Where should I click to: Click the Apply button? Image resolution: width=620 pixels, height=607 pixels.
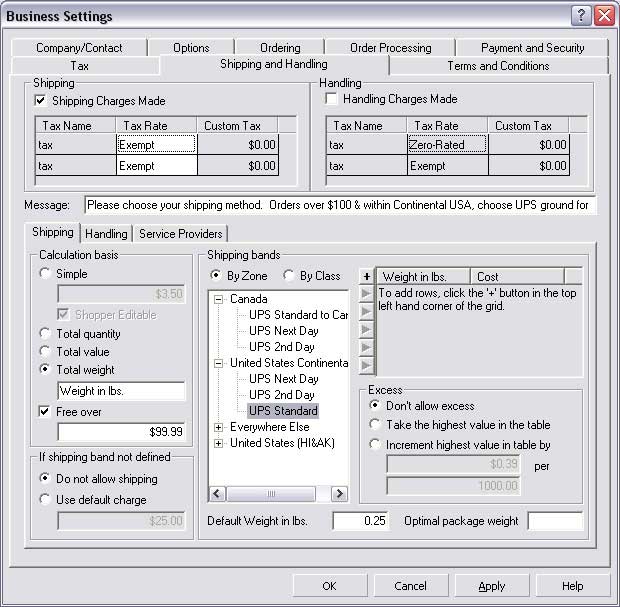491,586
